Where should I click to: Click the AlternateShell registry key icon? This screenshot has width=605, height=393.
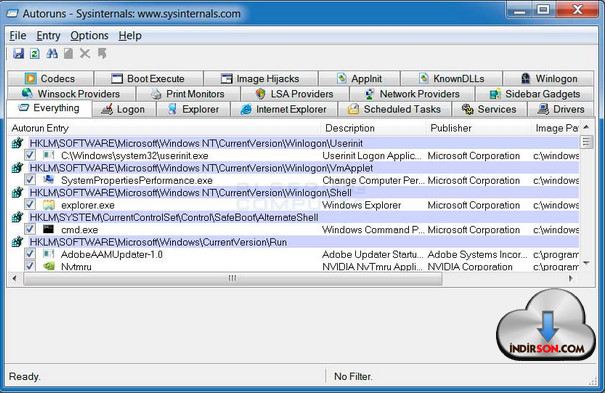coord(17,217)
